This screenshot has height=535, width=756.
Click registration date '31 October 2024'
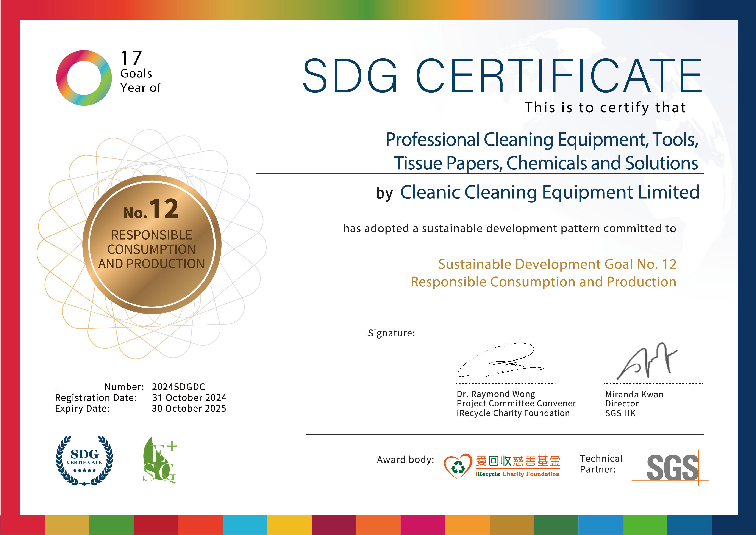(x=189, y=398)
